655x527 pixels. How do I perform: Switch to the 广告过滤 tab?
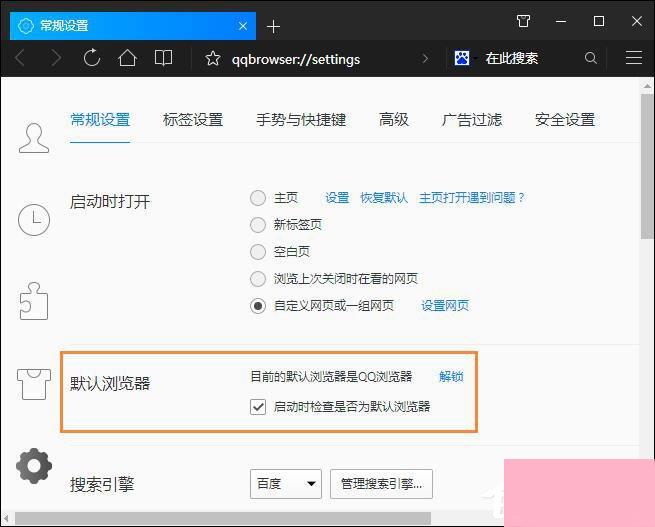[x=472, y=120]
